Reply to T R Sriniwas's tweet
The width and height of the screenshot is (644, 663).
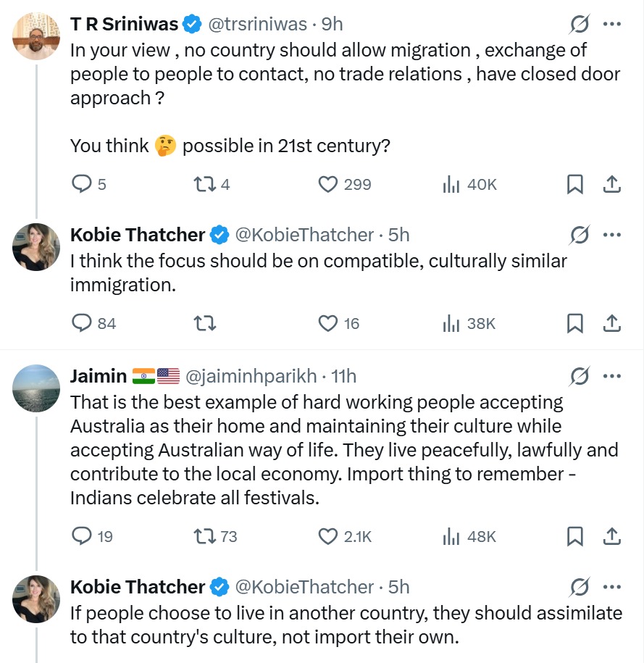point(81,185)
